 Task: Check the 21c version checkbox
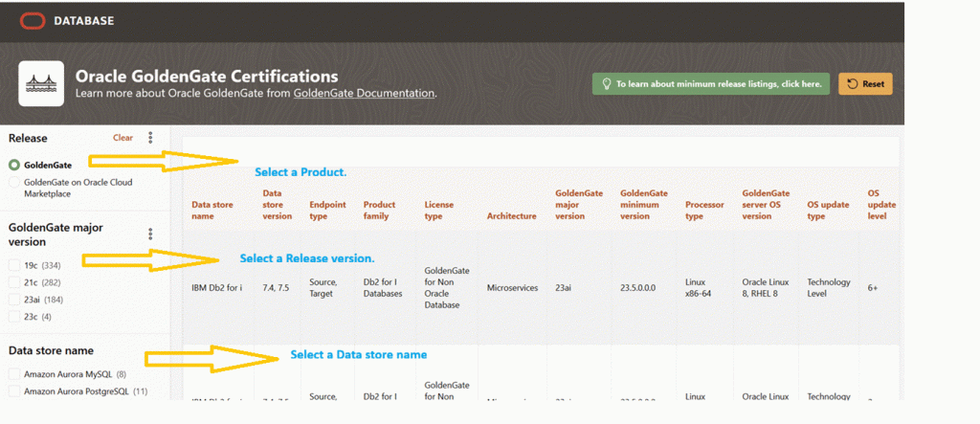[14, 282]
